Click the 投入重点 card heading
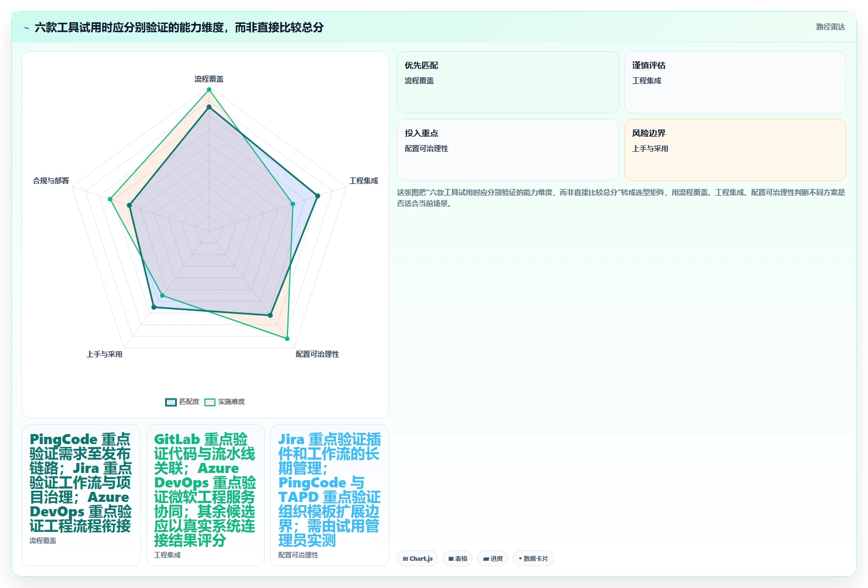868x588 pixels. (421, 133)
